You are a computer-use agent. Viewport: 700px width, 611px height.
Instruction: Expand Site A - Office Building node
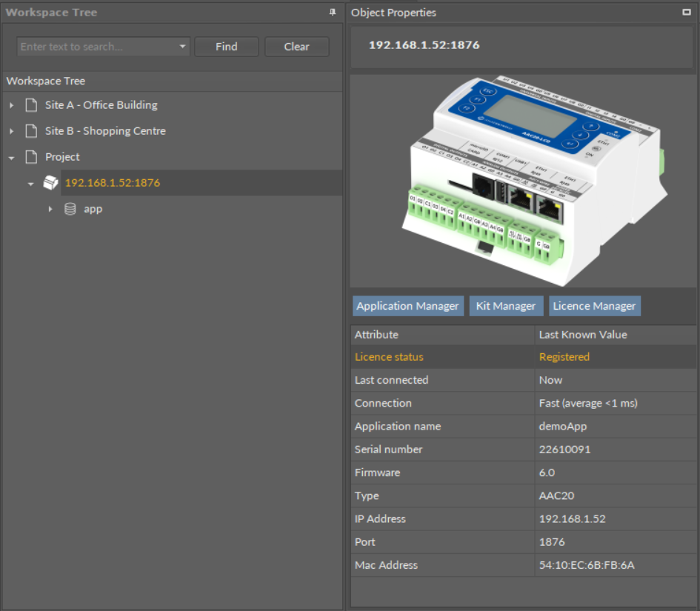point(11,105)
